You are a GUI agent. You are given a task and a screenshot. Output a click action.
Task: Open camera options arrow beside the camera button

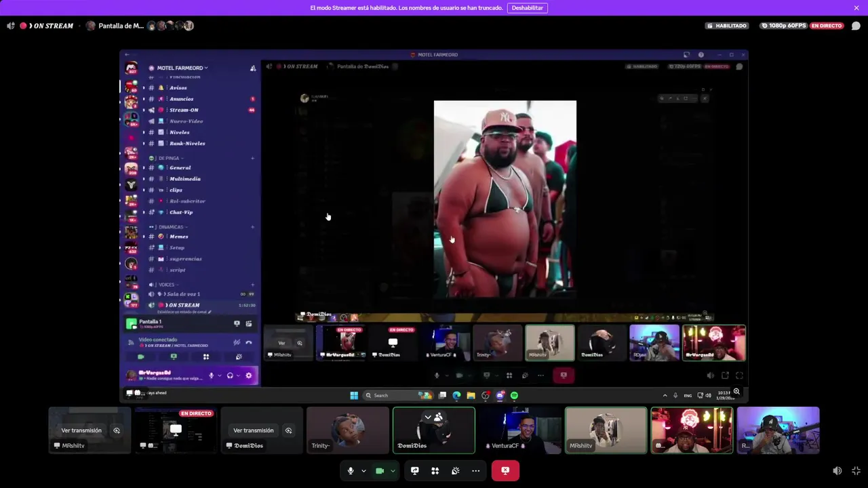393,471
